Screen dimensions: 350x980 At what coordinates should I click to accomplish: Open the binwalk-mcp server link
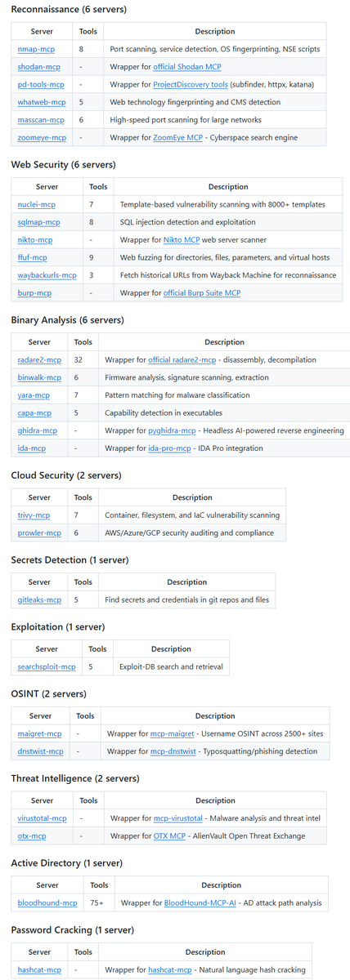click(x=39, y=377)
